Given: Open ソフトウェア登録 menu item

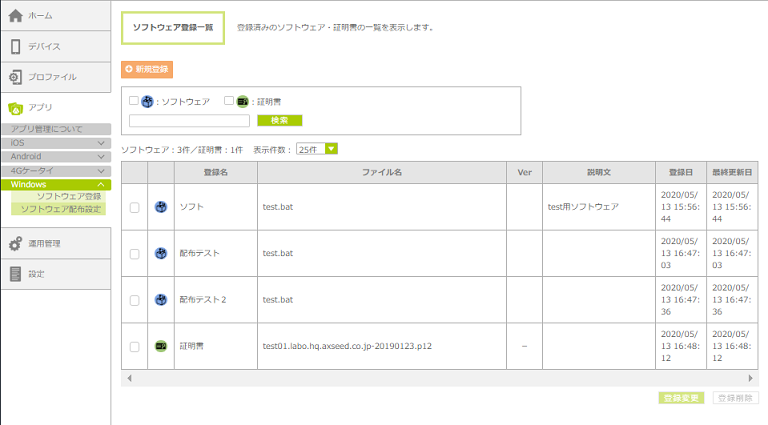Looking at the screenshot, I should (68, 197).
